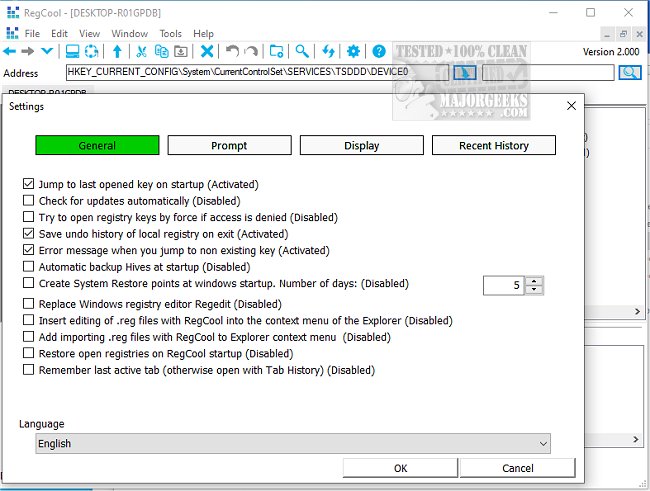650x491 pixels.
Task: Click the new key folder icon
Action: (x=276, y=51)
